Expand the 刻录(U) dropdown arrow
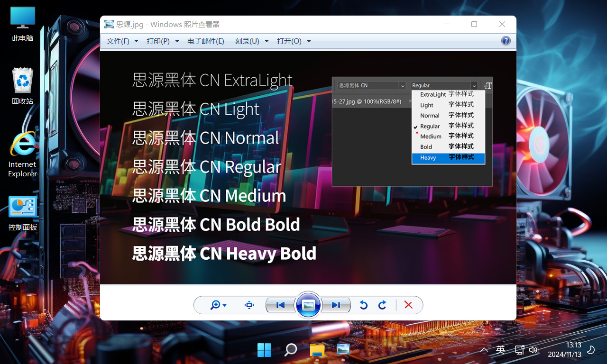 click(267, 41)
